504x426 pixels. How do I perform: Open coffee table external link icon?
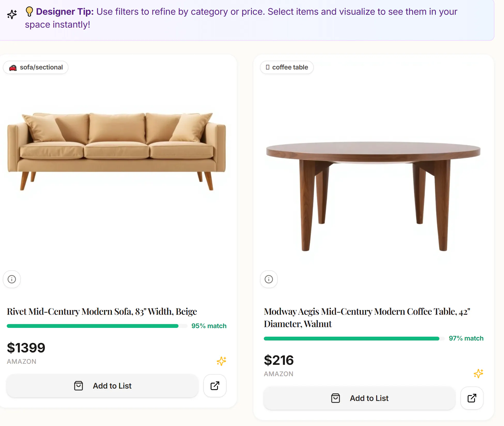tap(472, 398)
